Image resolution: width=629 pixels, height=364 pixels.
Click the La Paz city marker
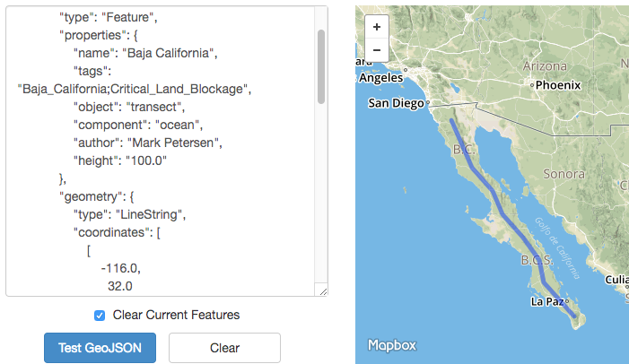click(x=567, y=300)
